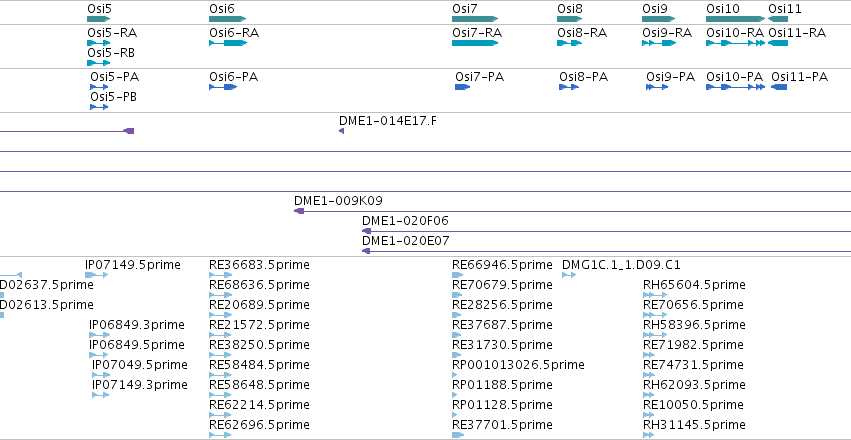This screenshot has width=851, height=440.
Task: Select transcript Osi8-RA
Action: pos(570,43)
